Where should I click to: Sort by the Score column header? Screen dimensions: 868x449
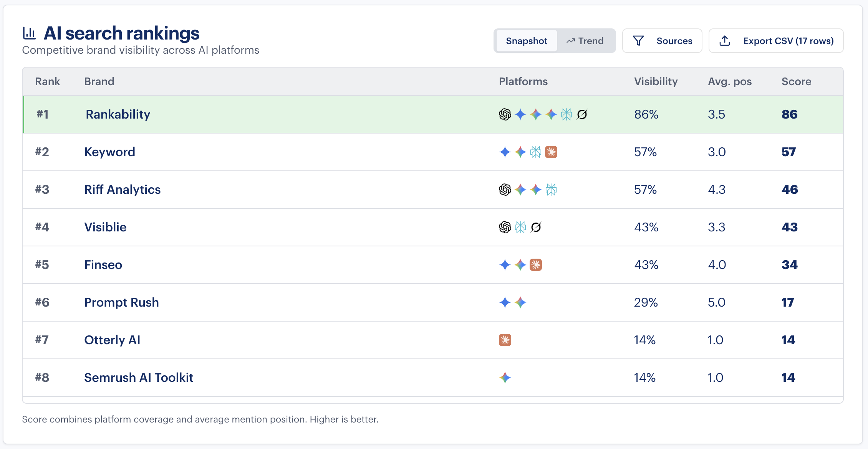click(797, 81)
